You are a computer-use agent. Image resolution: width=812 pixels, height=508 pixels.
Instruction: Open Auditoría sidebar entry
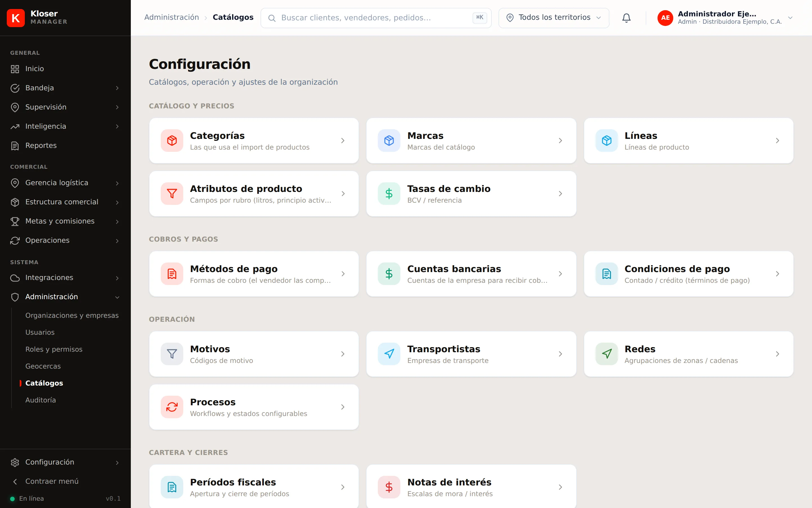pos(41,400)
